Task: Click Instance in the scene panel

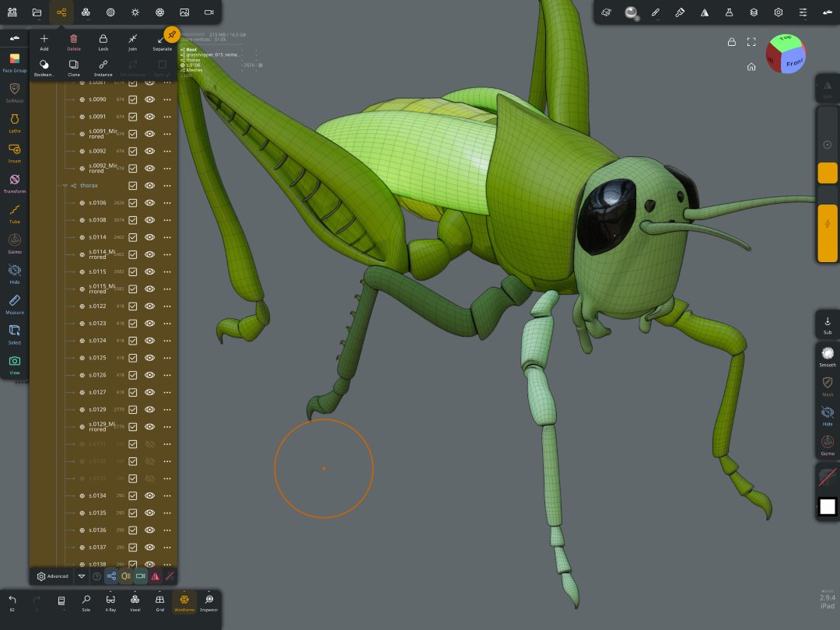Action: 103,68
